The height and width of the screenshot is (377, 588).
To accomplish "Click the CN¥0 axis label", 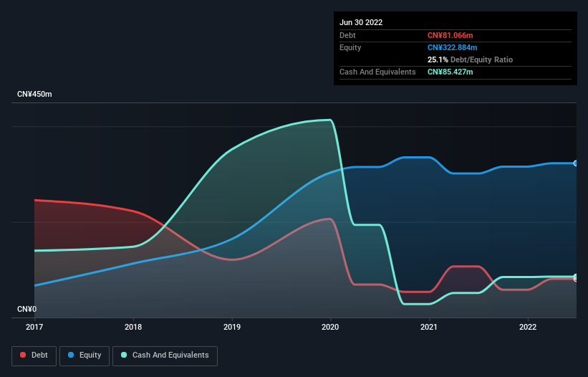I will tap(27, 309).
